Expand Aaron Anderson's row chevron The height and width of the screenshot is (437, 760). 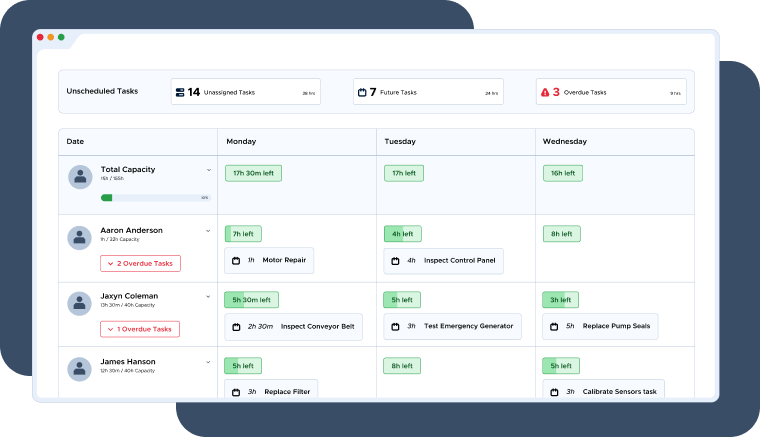[x=209, y=231]
